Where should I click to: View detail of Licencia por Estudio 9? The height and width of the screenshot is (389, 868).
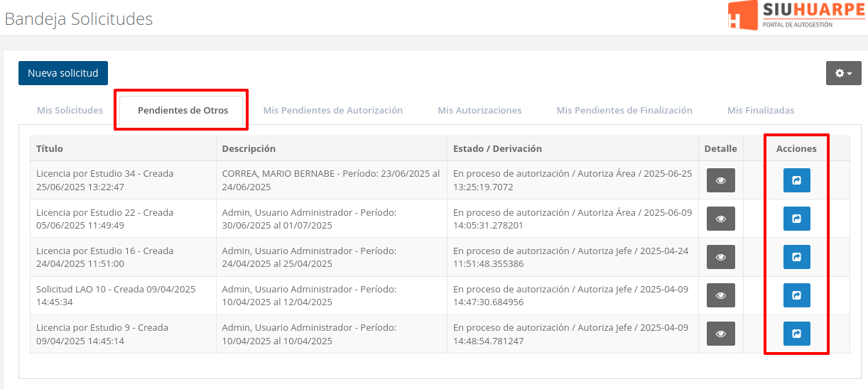(x=720, y=334)
